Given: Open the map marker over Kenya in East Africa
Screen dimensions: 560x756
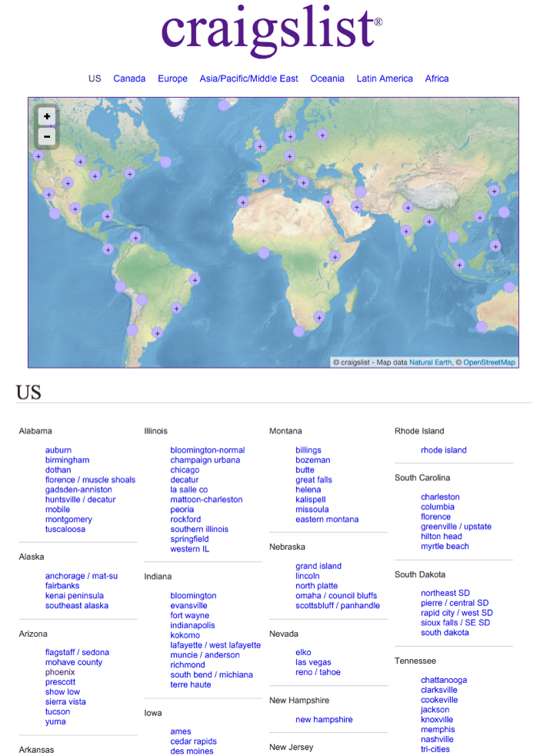Looking at the screenshot, I should (335, 256).
